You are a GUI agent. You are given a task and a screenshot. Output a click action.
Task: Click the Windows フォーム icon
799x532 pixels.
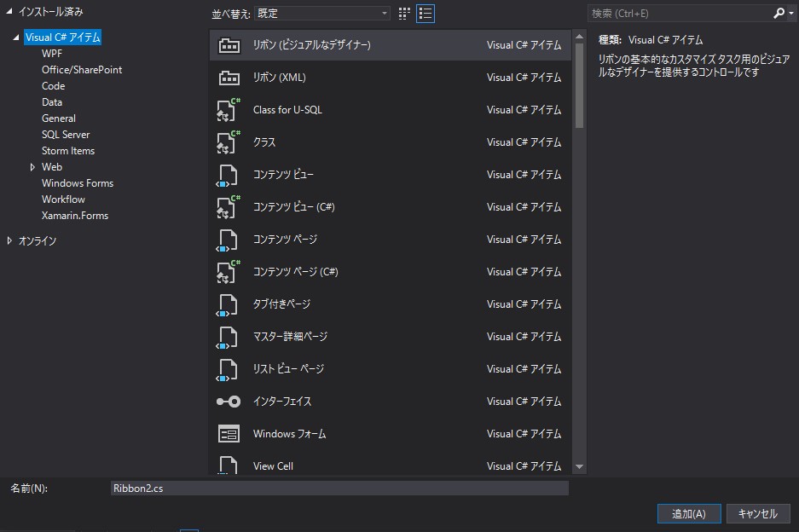[229, 434]
